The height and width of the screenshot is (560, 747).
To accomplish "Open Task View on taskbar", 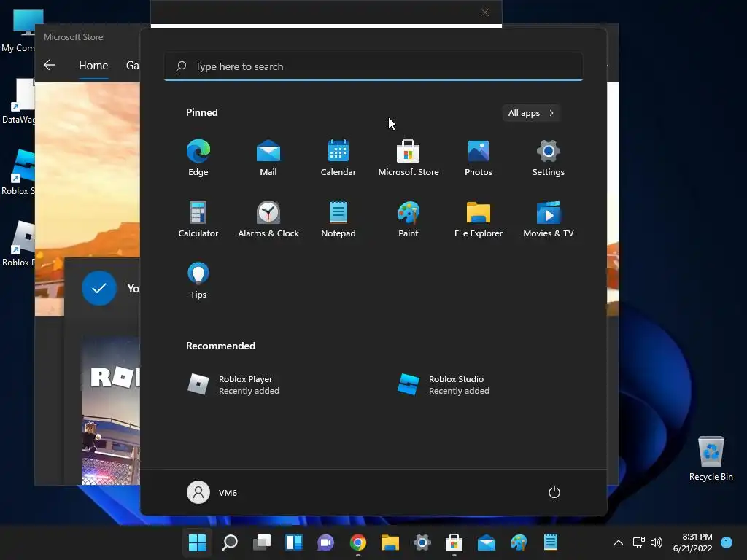I will point(262,542).
